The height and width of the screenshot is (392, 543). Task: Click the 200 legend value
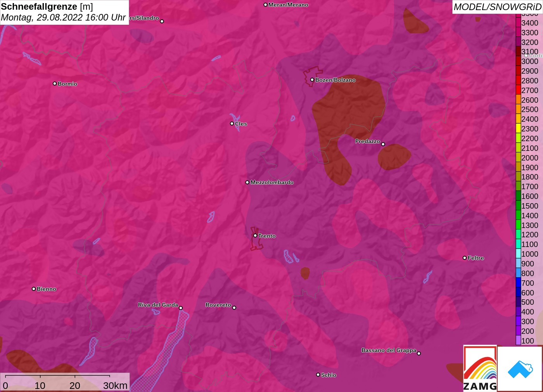click(528, 331)
